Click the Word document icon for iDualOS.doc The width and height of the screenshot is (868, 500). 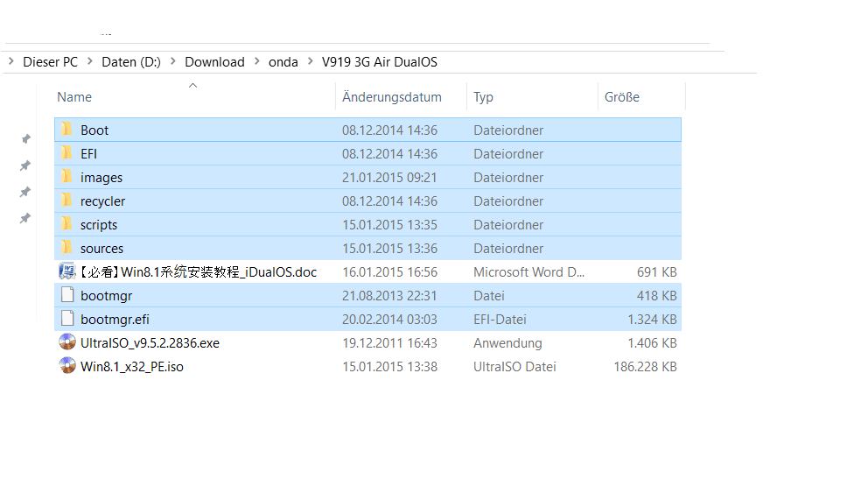click(x=67, y=271)
